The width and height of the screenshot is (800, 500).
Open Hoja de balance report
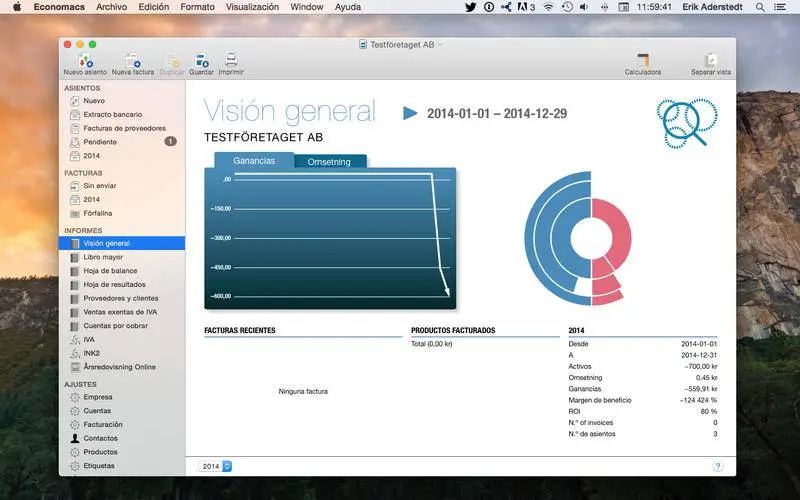(x=110, y=271)
